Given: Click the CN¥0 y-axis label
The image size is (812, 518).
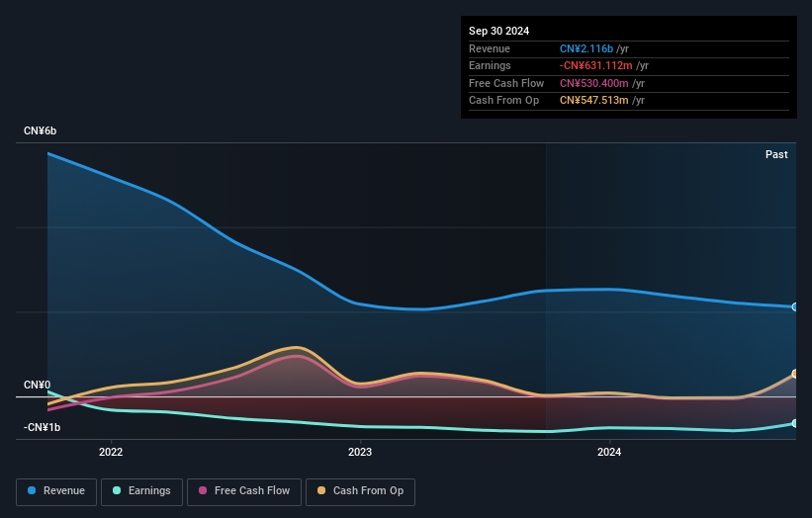Looking at the screenshot, I should 38,385.
